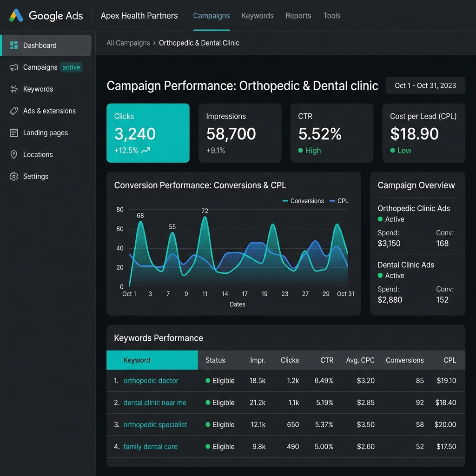This screenshot has width=476, height=476.
Task: Switch to the Campaigns top tab
Action: pos(212,16)
